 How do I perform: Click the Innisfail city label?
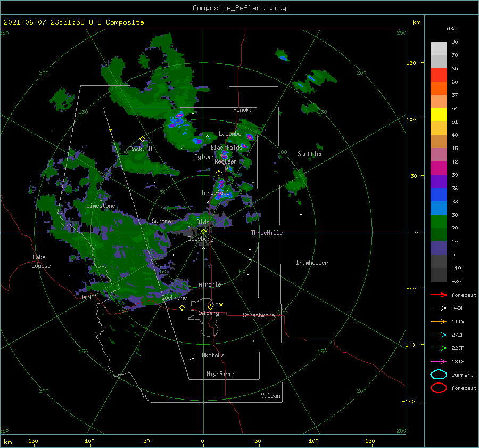(215, 193)
